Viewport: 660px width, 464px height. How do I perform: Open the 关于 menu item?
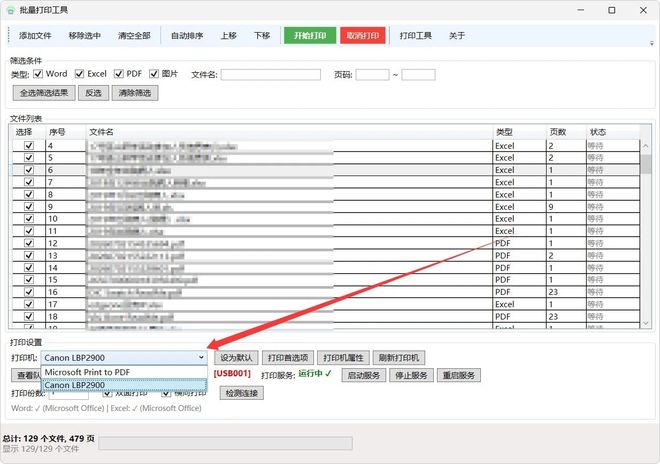457,36
